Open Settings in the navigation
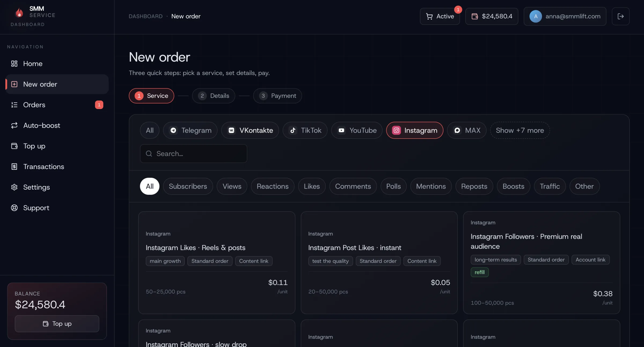Screen dimensions: 644x347 point(36,187)
